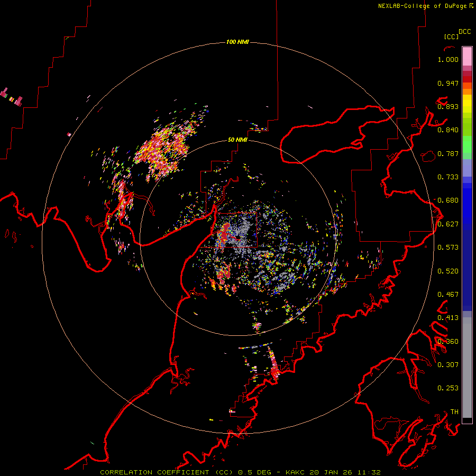Click the 0.840 scale value
This screenshot has height=476, width=476.
click(x=448, y=130)
